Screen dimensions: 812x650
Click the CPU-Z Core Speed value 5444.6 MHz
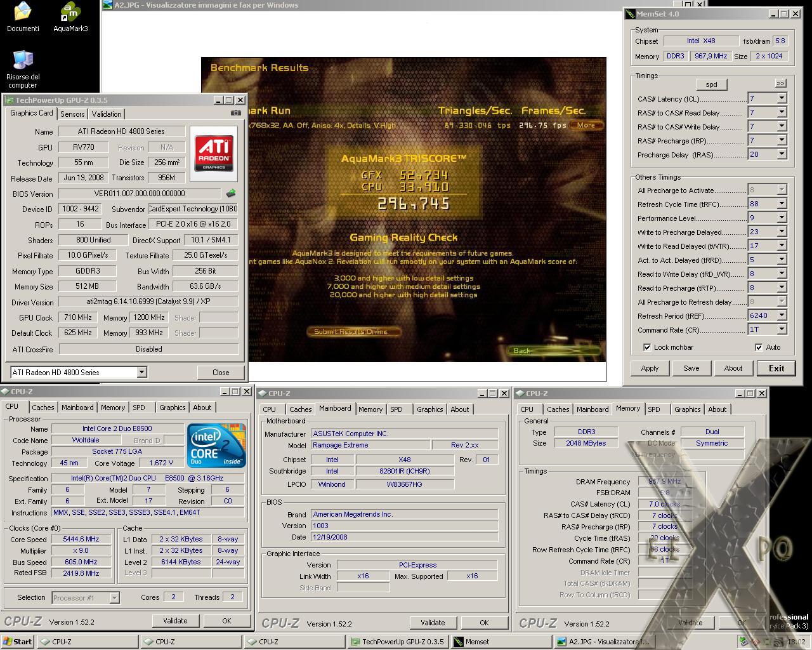[81, 539]
